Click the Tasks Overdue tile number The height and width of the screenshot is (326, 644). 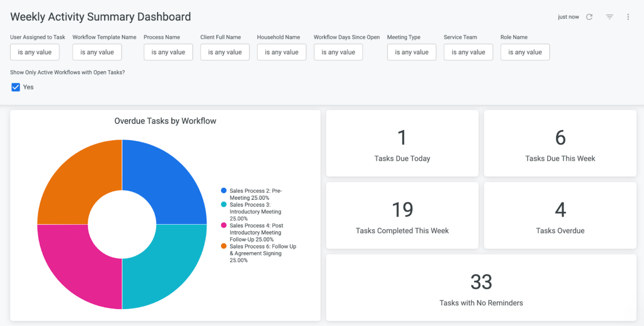click(x=560, y=209)
